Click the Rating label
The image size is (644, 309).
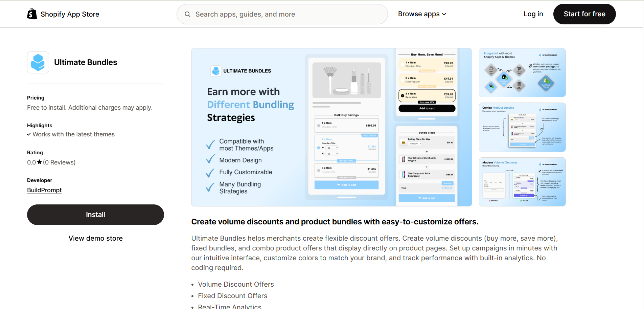(x=35, y=153)
